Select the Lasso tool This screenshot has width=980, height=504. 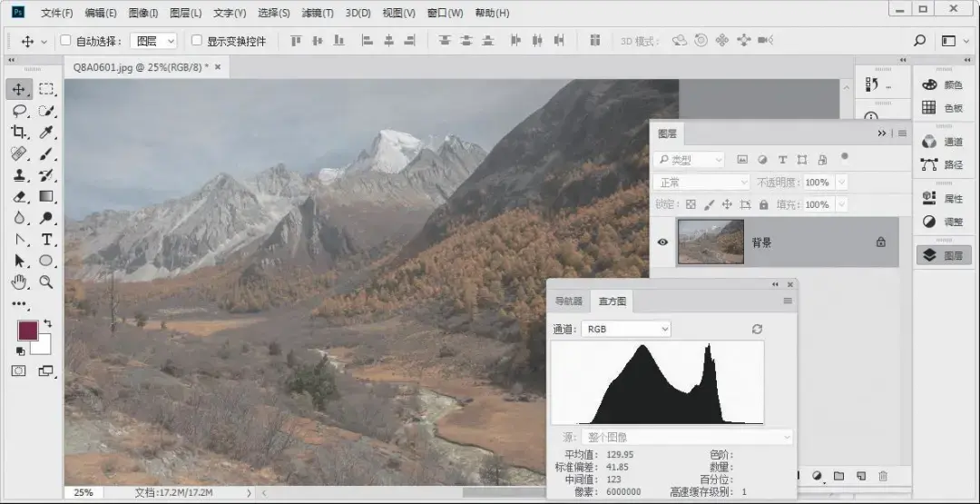point(19,111)
